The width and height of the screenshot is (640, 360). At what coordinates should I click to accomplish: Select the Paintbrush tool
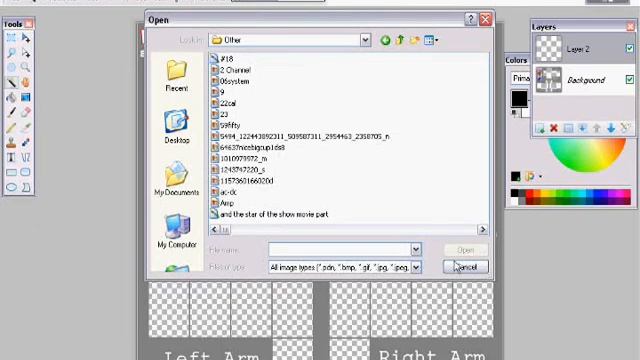pos(11,112)
